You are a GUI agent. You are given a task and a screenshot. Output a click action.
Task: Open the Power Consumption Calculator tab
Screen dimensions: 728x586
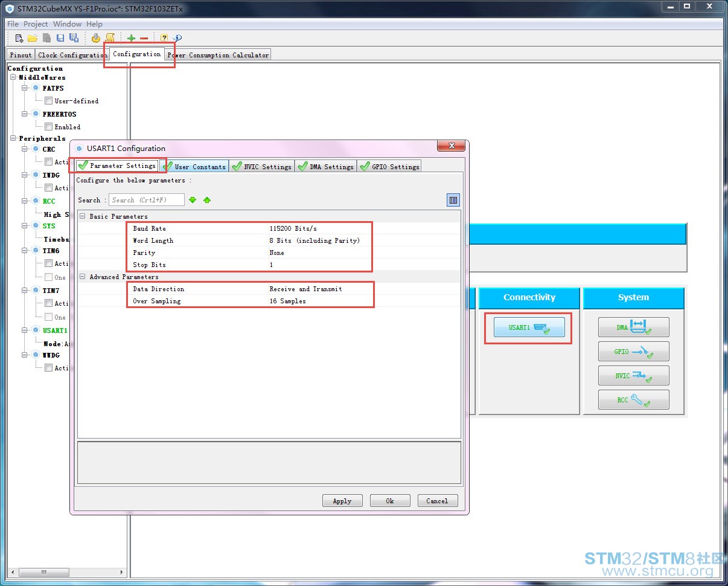point(218,54)
